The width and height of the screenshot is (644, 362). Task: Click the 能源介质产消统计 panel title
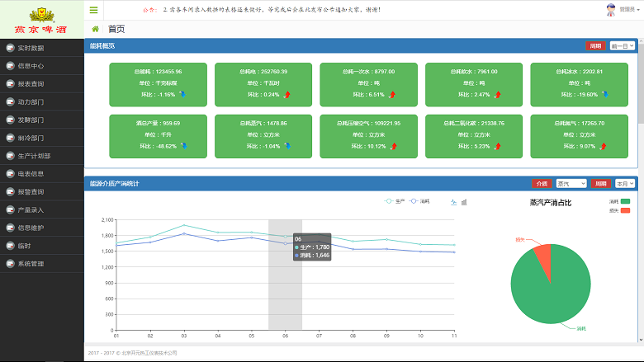115,184
